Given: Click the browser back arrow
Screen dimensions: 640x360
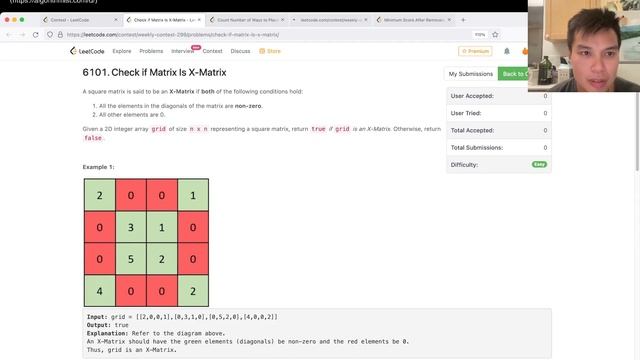Looking at the screenshot, I should (x=9, y=35).
